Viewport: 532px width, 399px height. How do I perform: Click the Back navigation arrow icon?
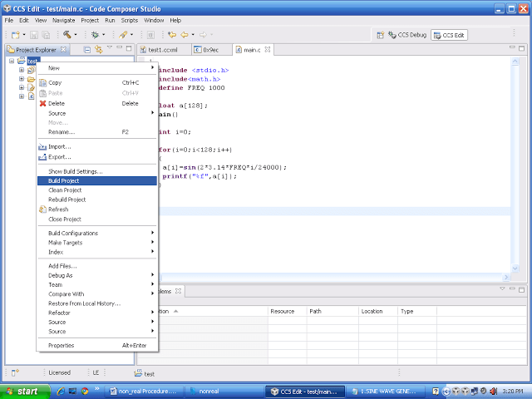pos(185,35)
